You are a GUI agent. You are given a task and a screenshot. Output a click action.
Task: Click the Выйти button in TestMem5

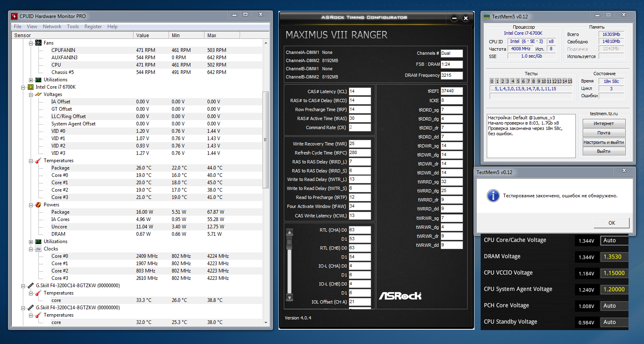(x=604, y=151)
